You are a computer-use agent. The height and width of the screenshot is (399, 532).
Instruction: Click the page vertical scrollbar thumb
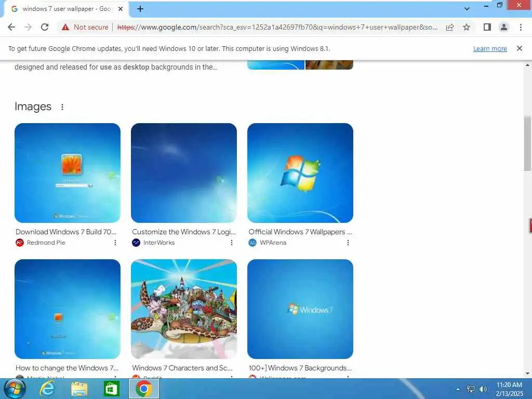tap(527, 143)
